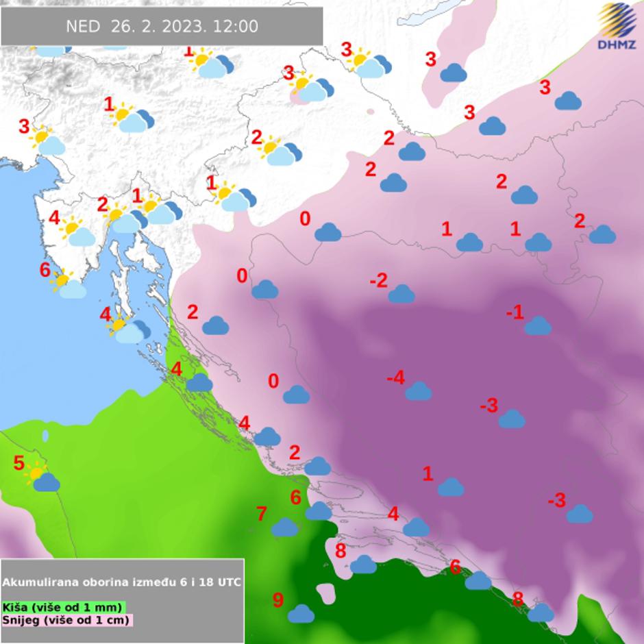Viewport: 644px width, 644px height.
Task: Select the red 9 temperature label
Action: tap(278, 600)
